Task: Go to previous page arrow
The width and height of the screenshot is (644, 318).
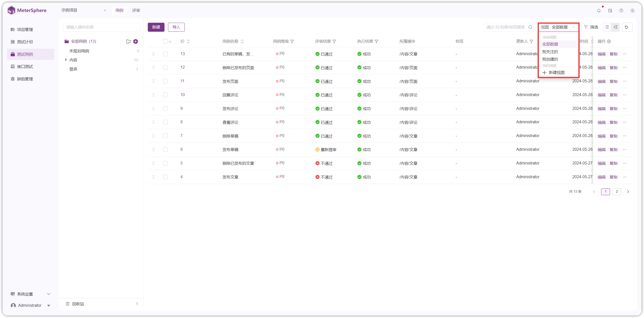Action: pos(594,192)
